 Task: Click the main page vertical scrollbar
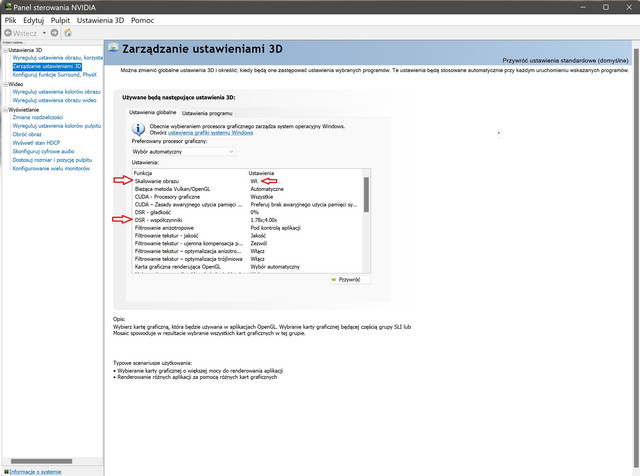pyautogui.click(x=636, y=258)
